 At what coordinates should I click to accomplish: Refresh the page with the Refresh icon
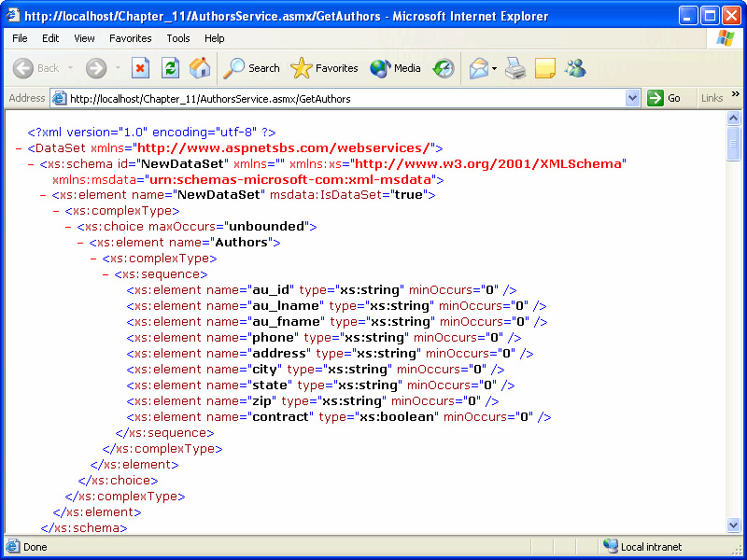click(170, 68)
